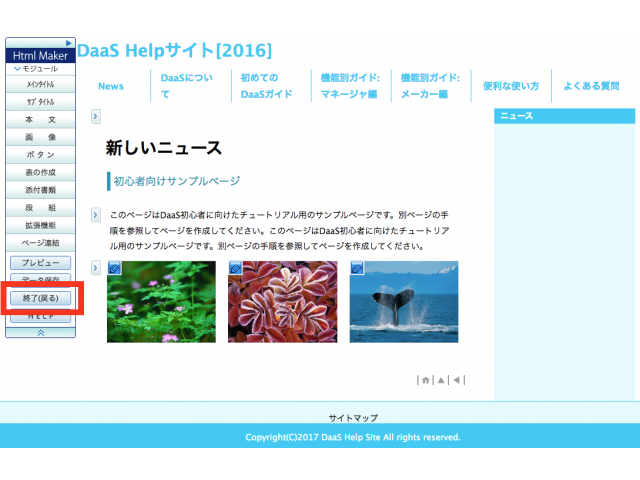
Task: Add a 本文 body text module
Action: [x=40, y=120]
